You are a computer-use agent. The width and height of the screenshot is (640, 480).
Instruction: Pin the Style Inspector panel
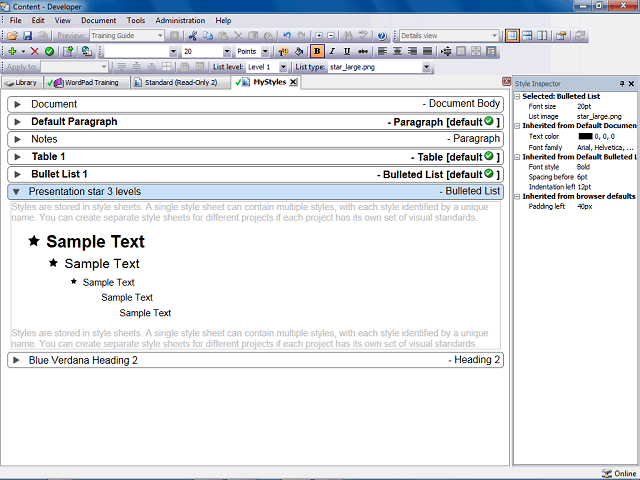click(x=622, y=84)
